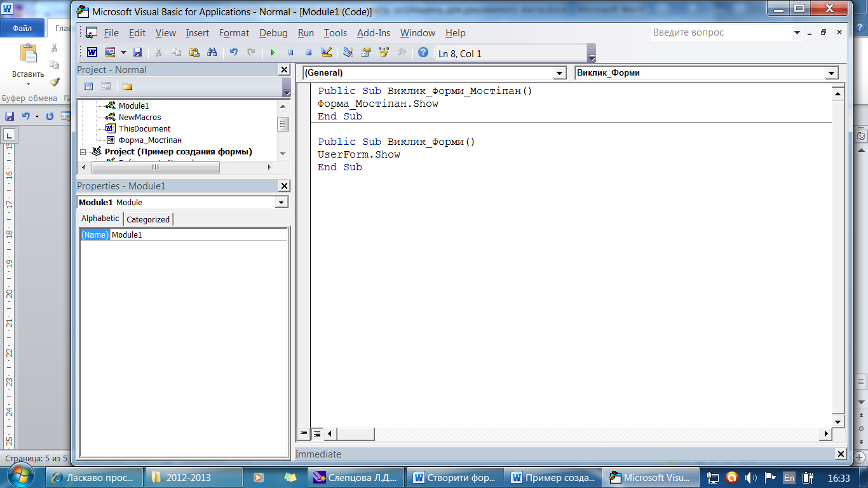Open Object Browser toolbar icon
This screenshot has height=488, width=868.
(x=384, y=53)
